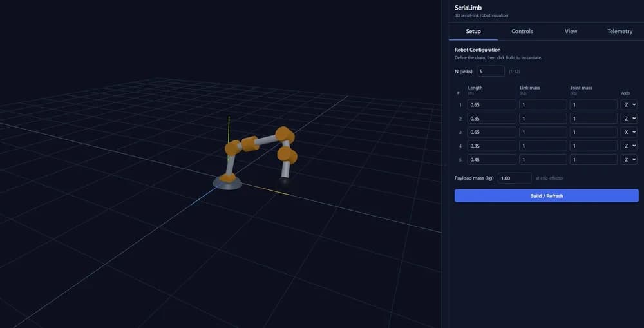Open Axis dropdown for link 2
This screenshot has width=644, height=328.
tap(629, 119)
